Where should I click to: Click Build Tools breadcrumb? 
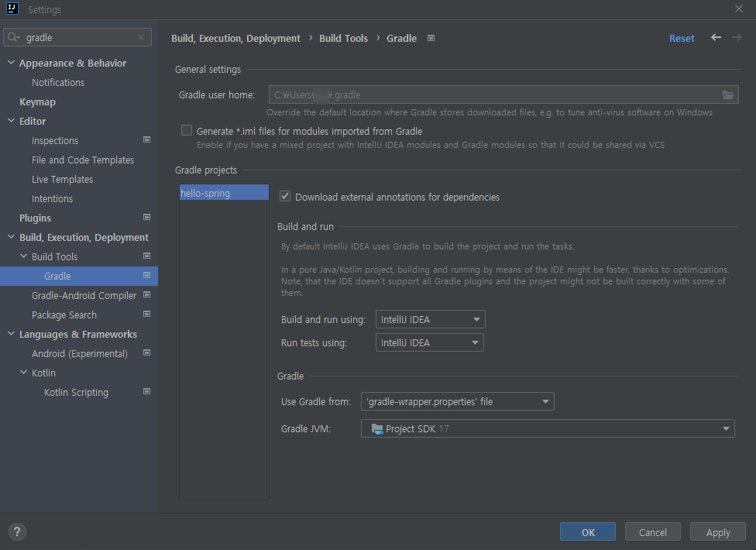pyautogui.click(x=343, y=38)
